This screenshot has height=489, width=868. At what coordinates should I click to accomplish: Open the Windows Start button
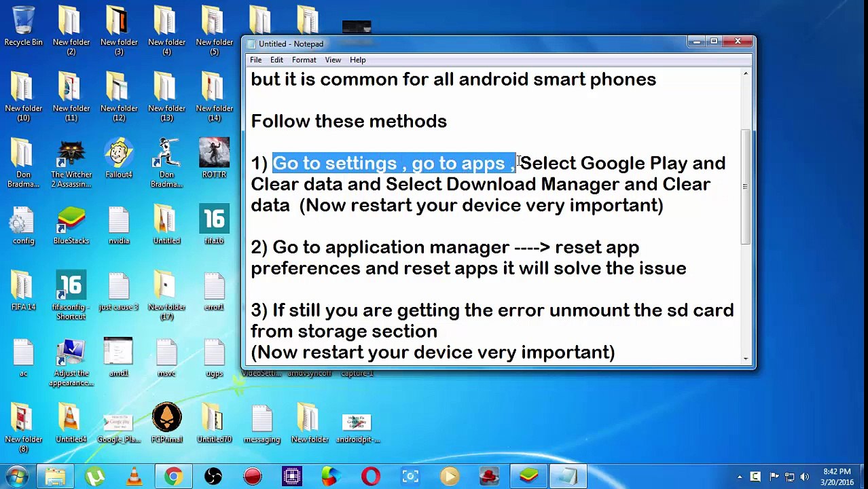(x=17, y=477)
